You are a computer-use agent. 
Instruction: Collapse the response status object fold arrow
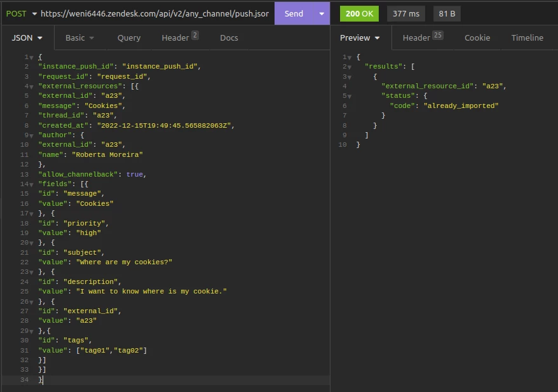tap(350, 96)
